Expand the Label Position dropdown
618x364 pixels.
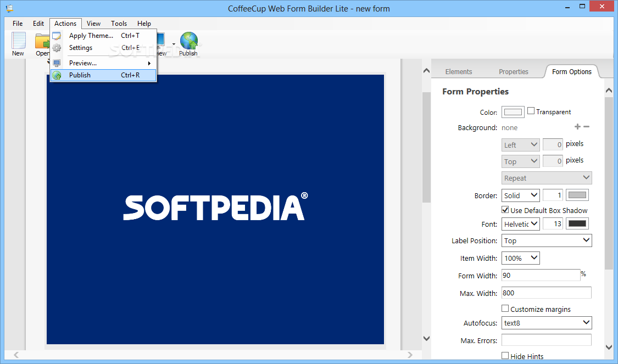[x=547, y=240]
